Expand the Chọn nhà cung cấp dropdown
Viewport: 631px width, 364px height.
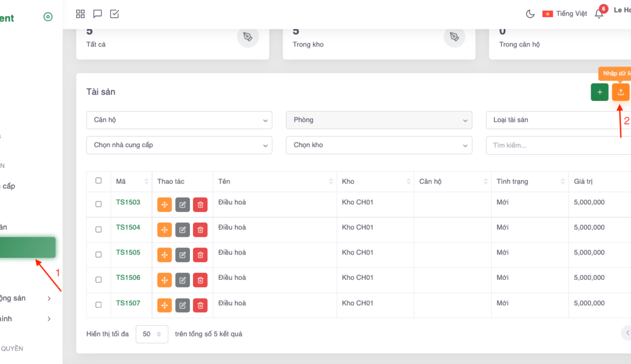pyautogui.click(x=179, y=145)
